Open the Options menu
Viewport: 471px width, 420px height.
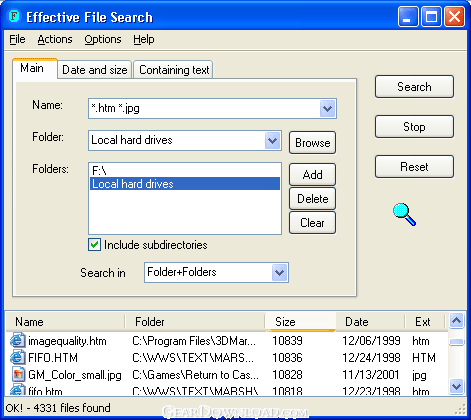coord(103,39)
